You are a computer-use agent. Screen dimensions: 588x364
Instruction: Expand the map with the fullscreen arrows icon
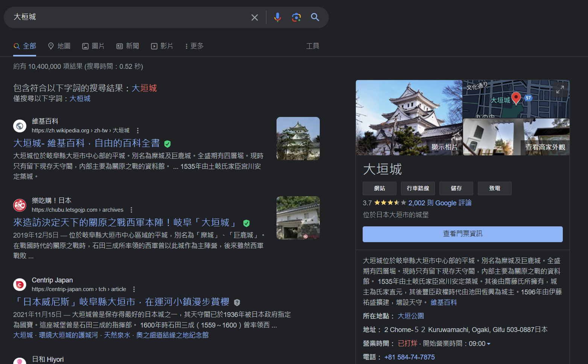tap(560, 89)
